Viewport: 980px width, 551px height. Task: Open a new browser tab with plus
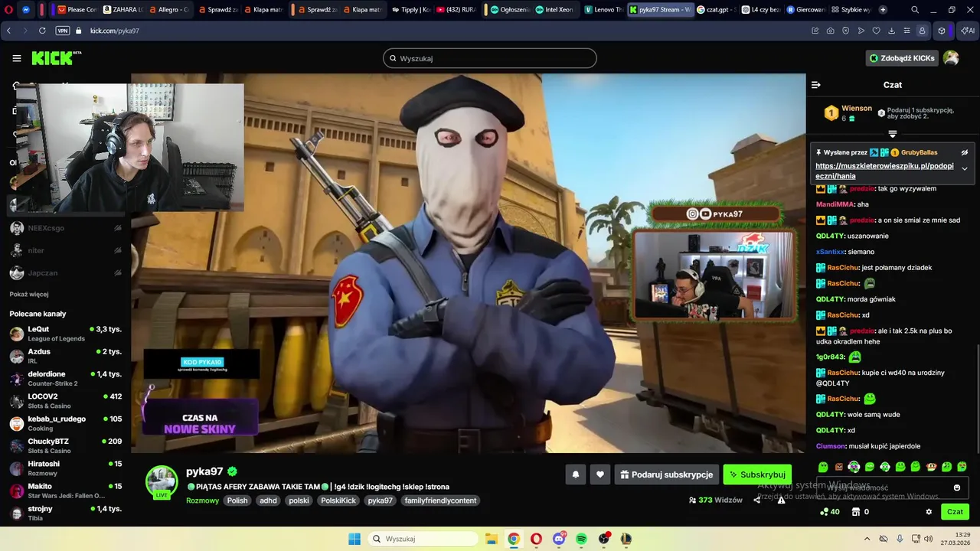click(883, 10)
